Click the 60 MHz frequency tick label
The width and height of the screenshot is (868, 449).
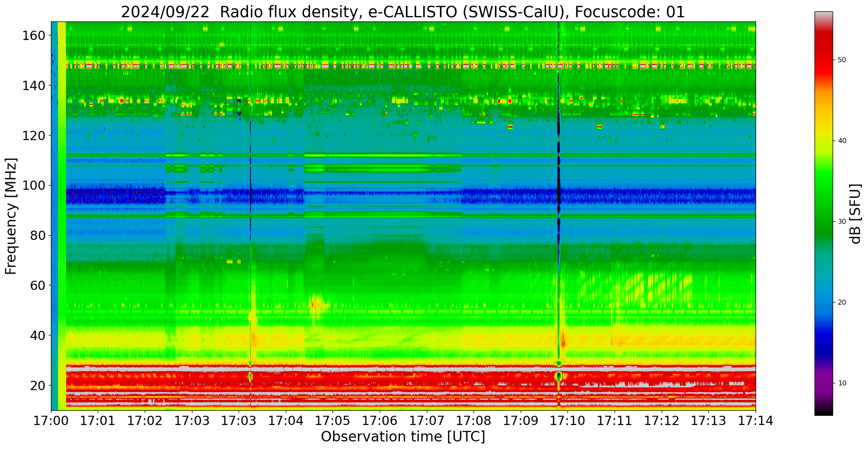click(x=37, y=285)
